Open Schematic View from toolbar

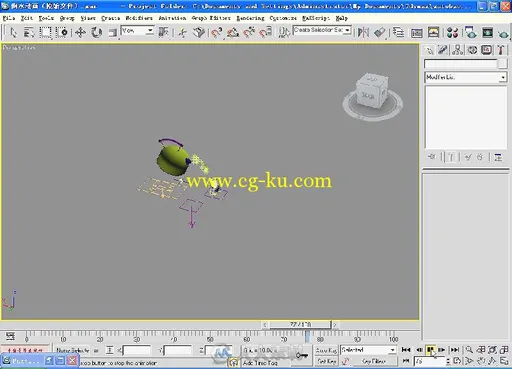pos(433,32)
